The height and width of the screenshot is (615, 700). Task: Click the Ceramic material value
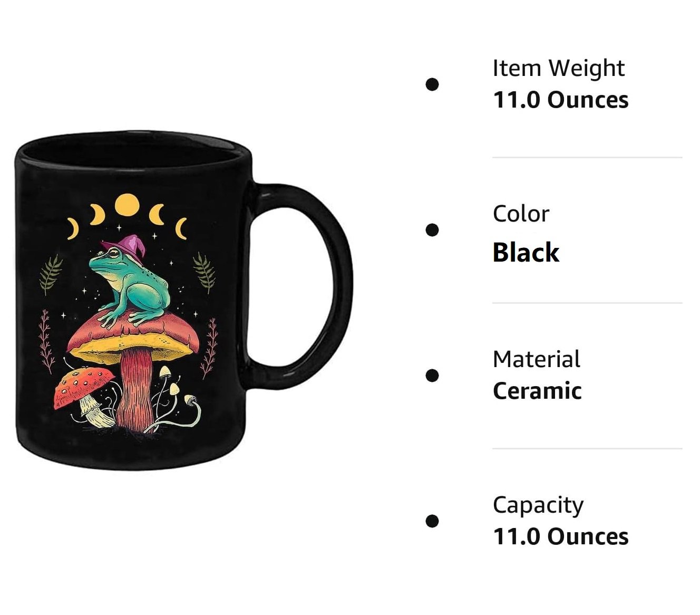537,391
